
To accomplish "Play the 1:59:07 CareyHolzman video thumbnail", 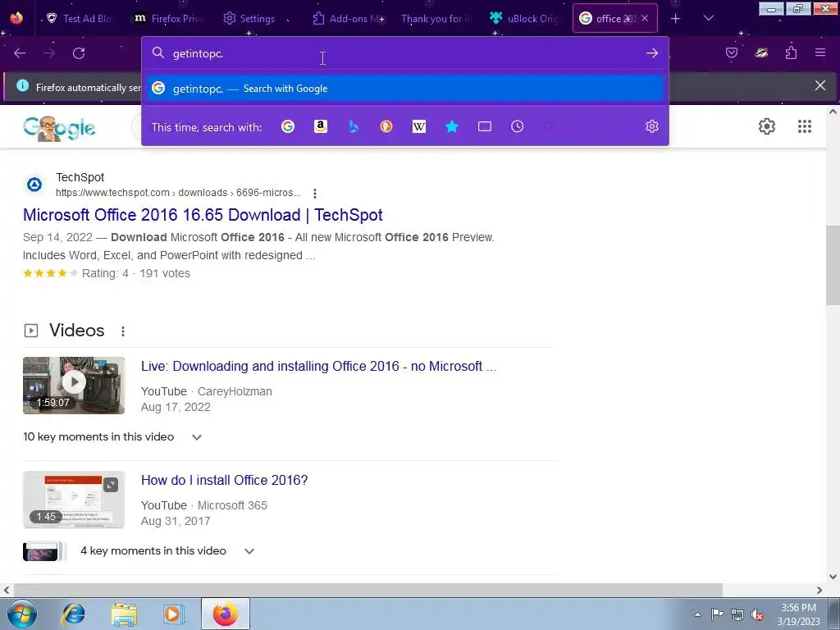I will coord(74,386).
